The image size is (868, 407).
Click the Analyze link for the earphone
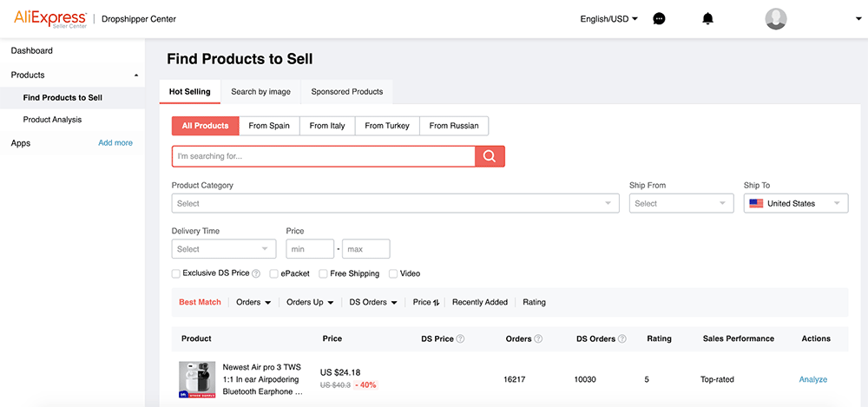click(813, 379)
